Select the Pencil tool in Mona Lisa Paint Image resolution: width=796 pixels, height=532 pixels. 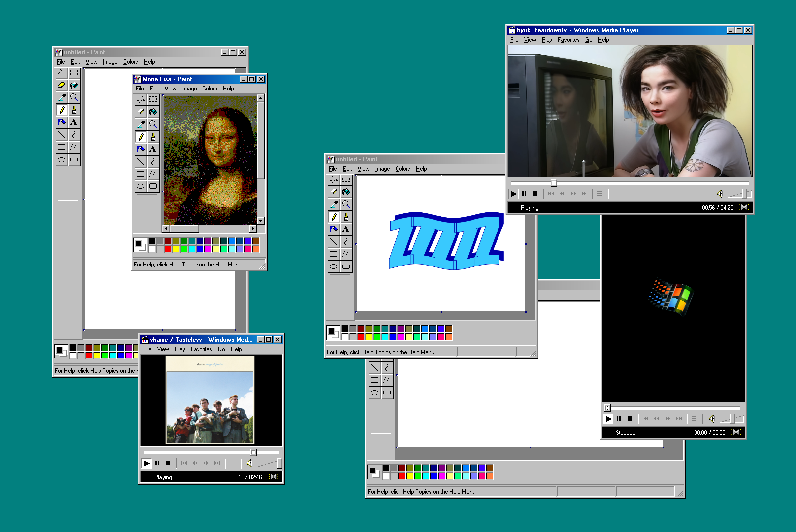(141, 137)
